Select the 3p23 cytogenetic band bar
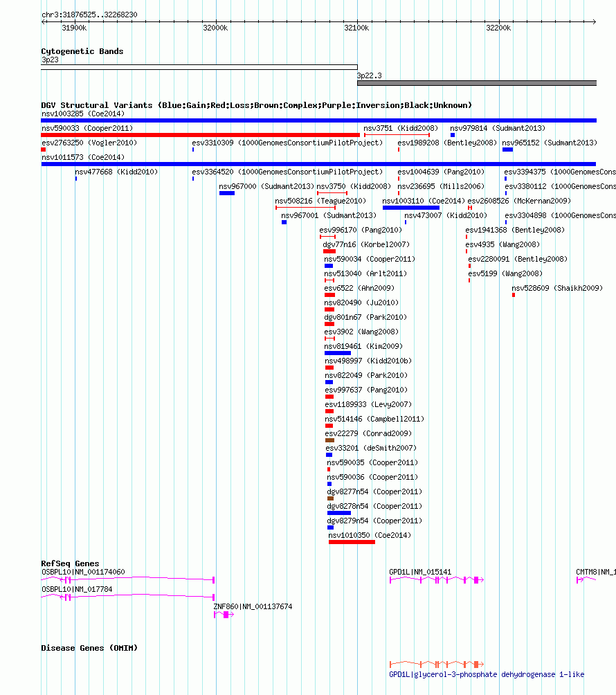 (x=199, y=67)
